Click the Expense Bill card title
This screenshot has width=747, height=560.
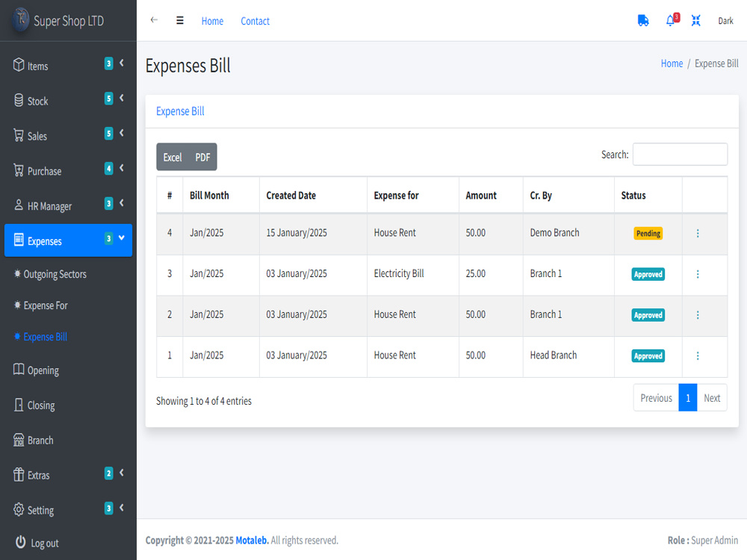coord(180,111)
